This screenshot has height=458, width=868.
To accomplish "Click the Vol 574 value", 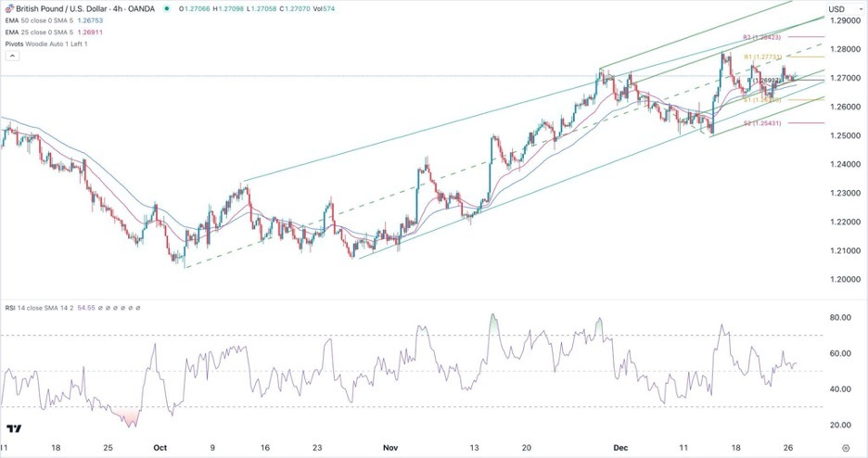I will tap(325, 9).
